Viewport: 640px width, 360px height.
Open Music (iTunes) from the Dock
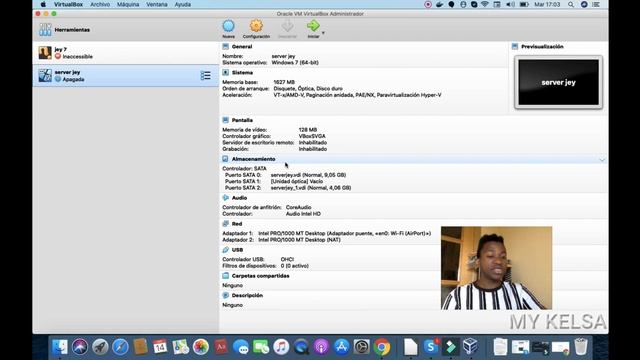(x=281, y=347)
